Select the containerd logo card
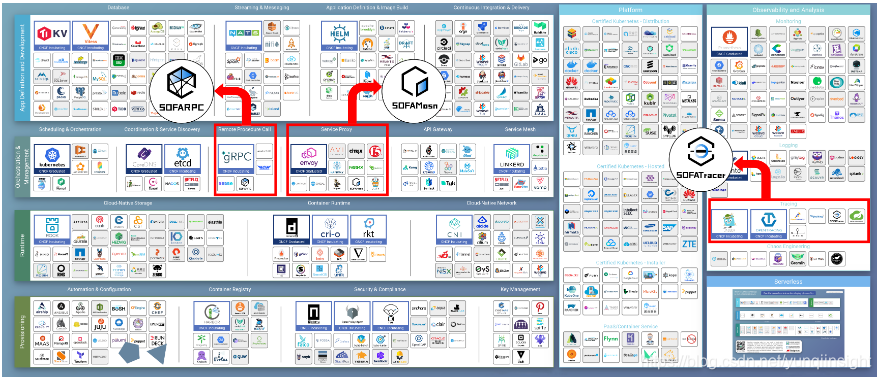 click(291, 231)
